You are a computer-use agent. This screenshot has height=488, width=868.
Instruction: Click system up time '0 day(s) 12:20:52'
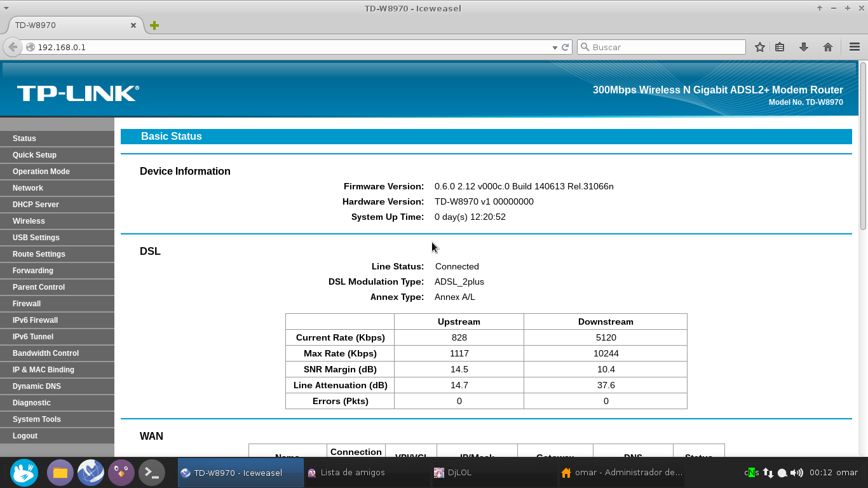pos(470,217)
